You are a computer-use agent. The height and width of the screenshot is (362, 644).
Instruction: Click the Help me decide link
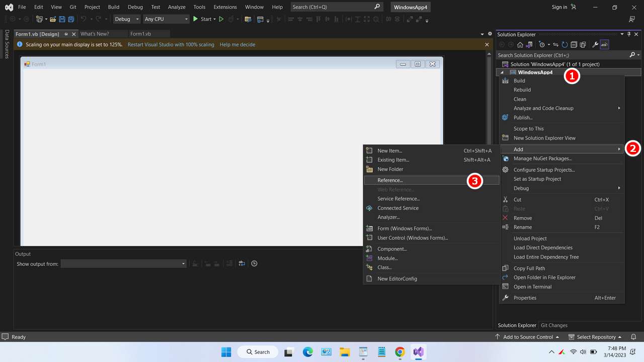[237, 45]
